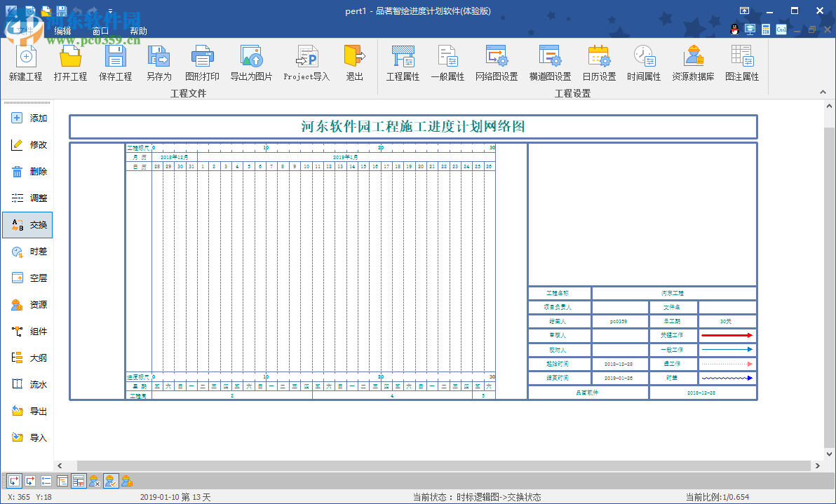Click the ribbon display options button
The width and height of the screenshot is (836, 504).
[x=744, y=11]
